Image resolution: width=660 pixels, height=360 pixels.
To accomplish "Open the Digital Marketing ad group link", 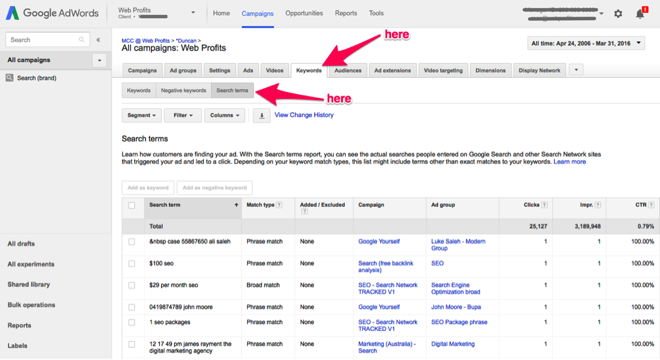I will pyautogui.click(x=453, y=344).
